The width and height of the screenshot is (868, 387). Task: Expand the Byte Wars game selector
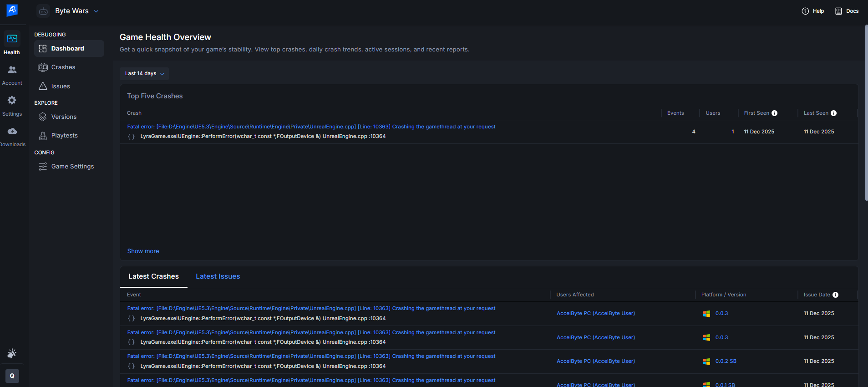tap(96, 11)
